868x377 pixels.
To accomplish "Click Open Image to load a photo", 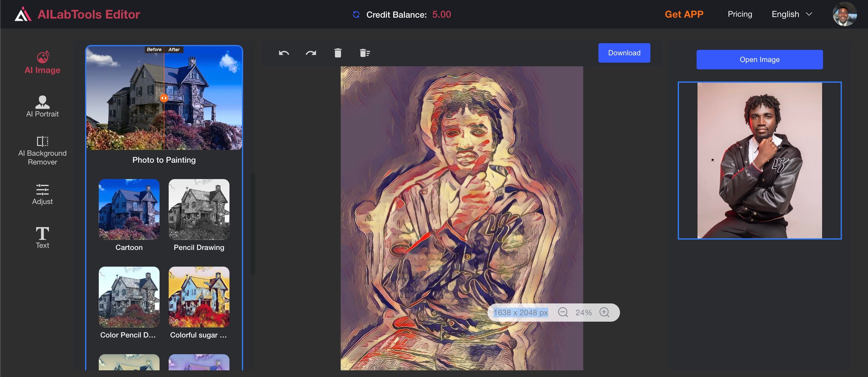I will pyautogui.click(x=759, y=59).
